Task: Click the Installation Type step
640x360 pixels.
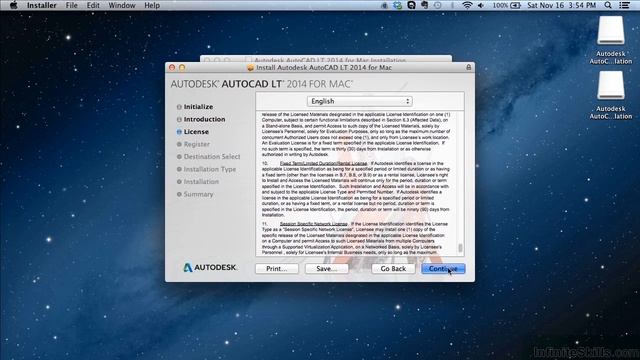Action: (206, 169)
